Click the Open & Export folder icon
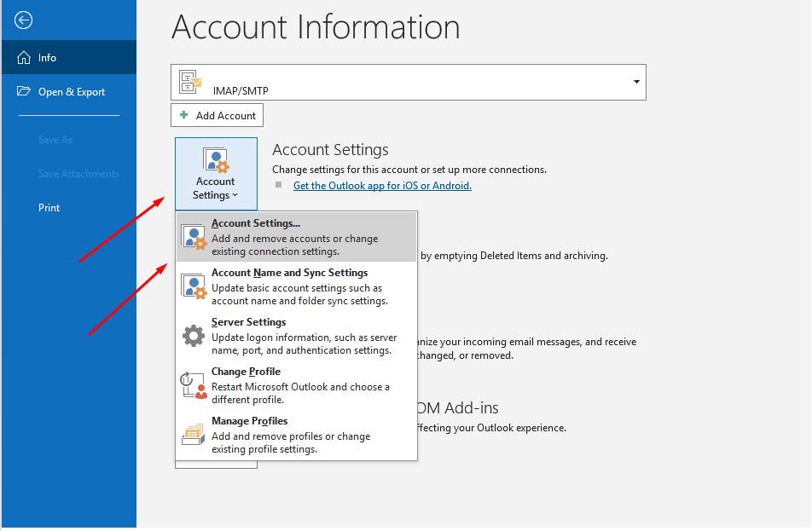The height and width of the screenshot is (531, 812). (24, 91)
